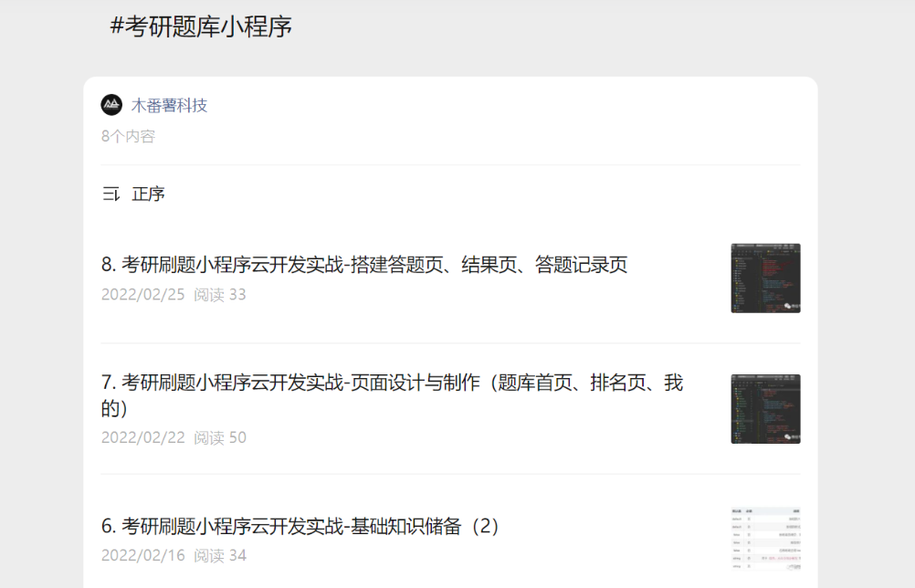
Task: Click the #考研题库小程序 topic heading
Action: click(x=201, y=26)
